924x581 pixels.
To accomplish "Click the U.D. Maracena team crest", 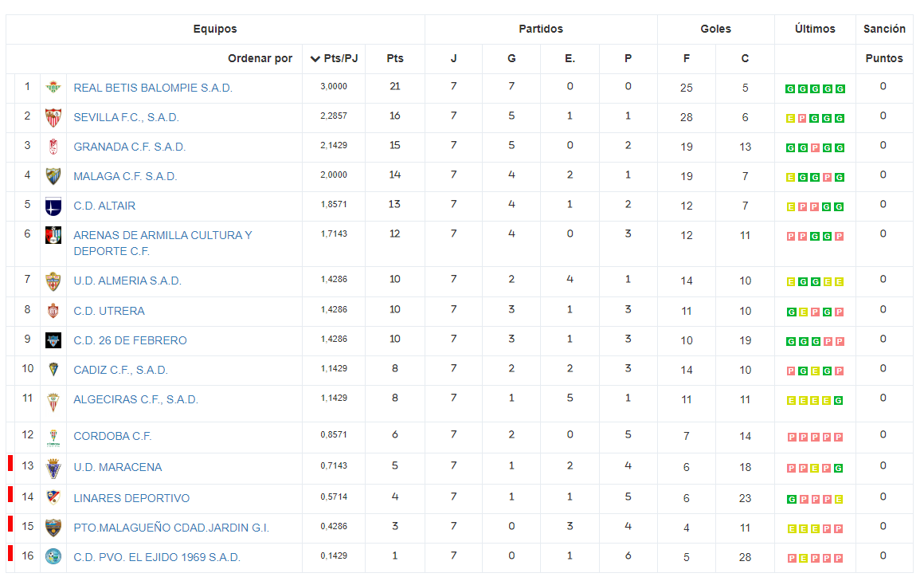I will (x=53, y=469).
